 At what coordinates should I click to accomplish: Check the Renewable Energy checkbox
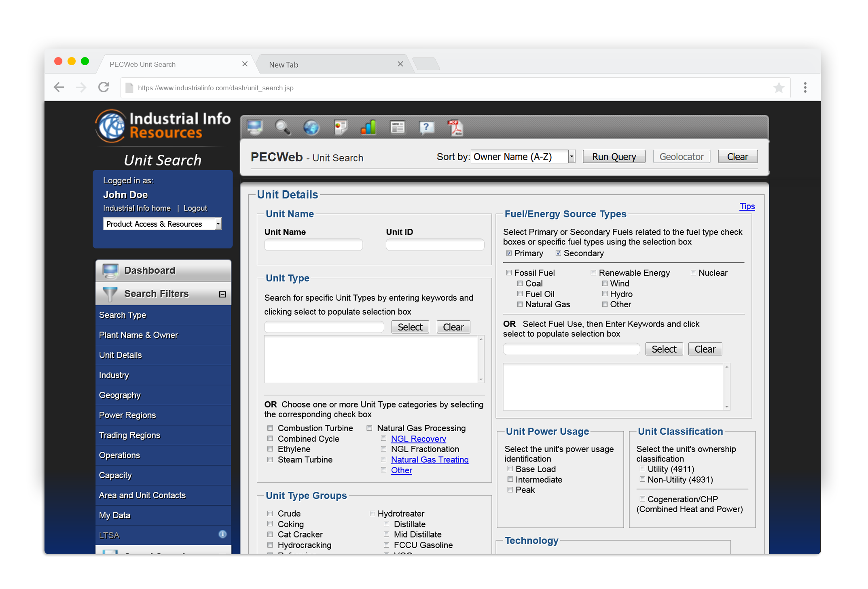pyautogui.click(x=593, y=273)
